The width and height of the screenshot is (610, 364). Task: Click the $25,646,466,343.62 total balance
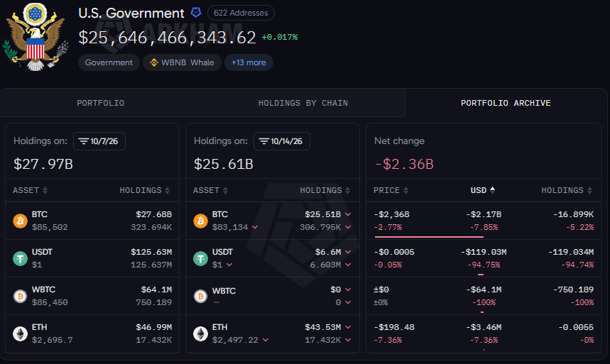click(x=168, y=38)
